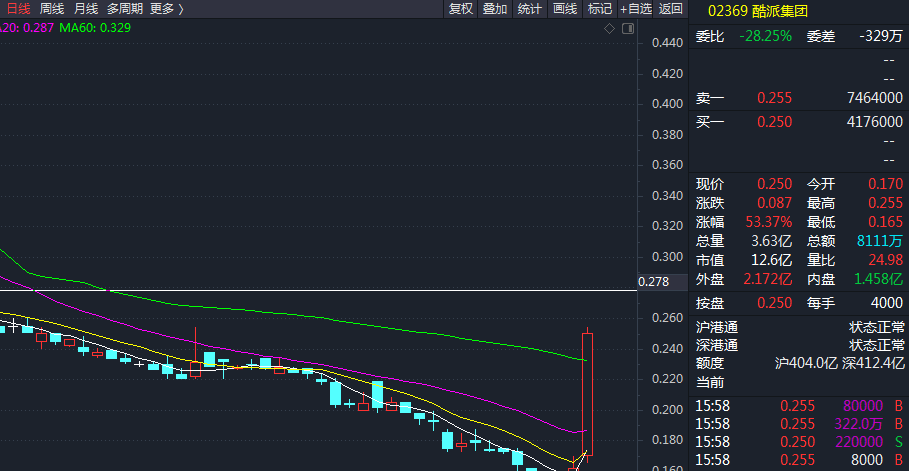Open the 叠加 overlay option
909x471 pixels.
pos(495,9)
